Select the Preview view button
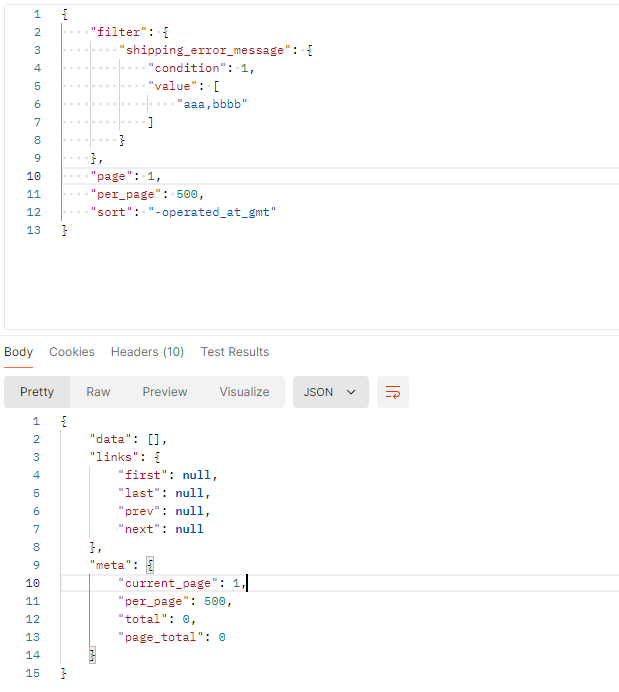The width and height of the screenshot is (619, 692). [x=164, y=392]
